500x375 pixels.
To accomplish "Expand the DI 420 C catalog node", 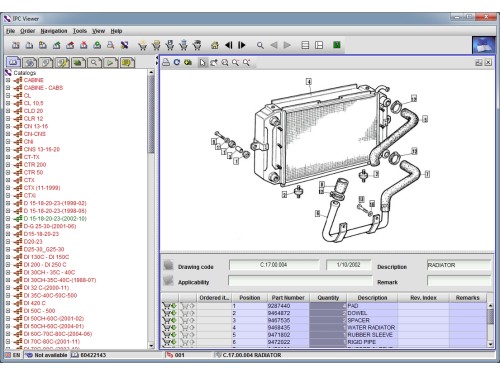I will [x=8, y=303].
